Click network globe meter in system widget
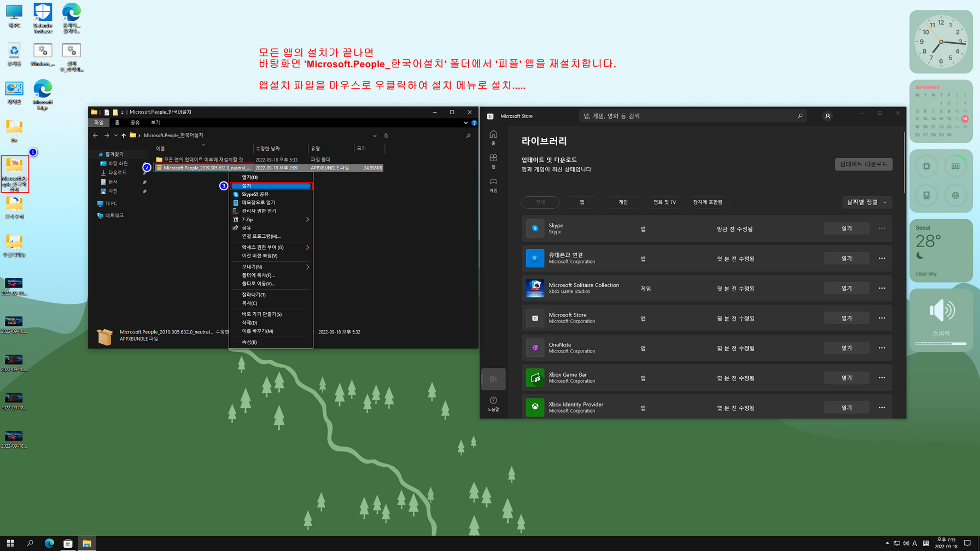The image size is (980, 551). pos(955,195)
